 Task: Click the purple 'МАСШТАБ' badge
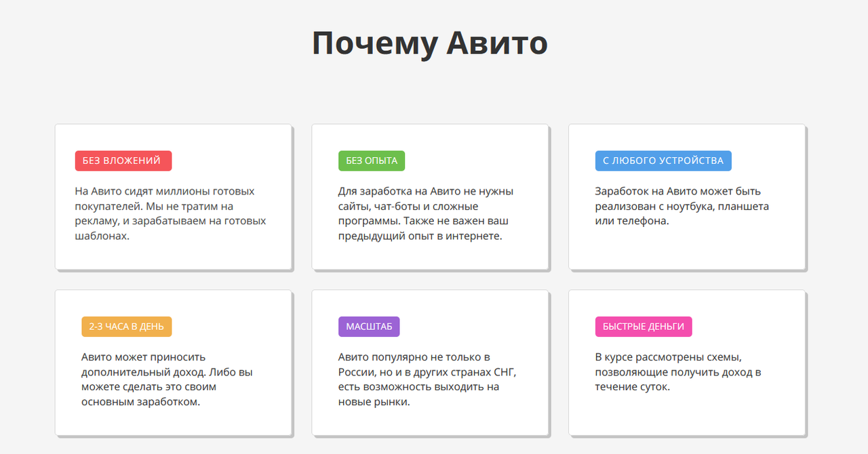pos(369,326)
